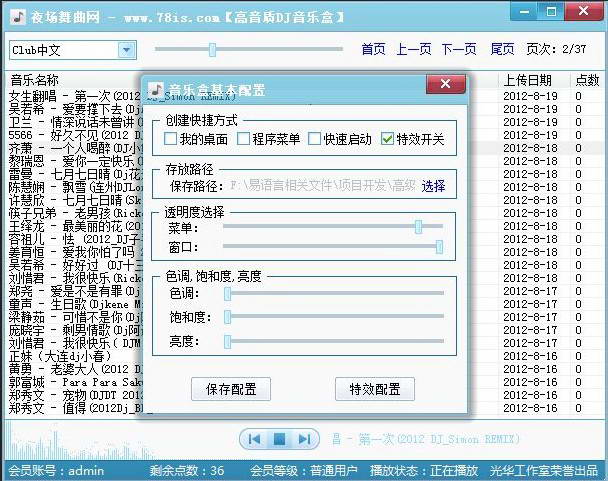Skip to the next track
608x481 pixels.
[305, 439]
